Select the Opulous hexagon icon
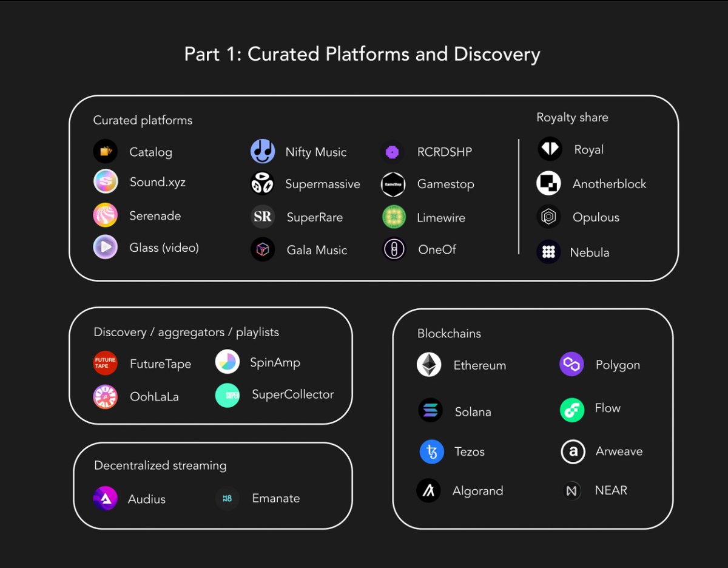Viewport: 728px width, 568px height. coord(549,217)
